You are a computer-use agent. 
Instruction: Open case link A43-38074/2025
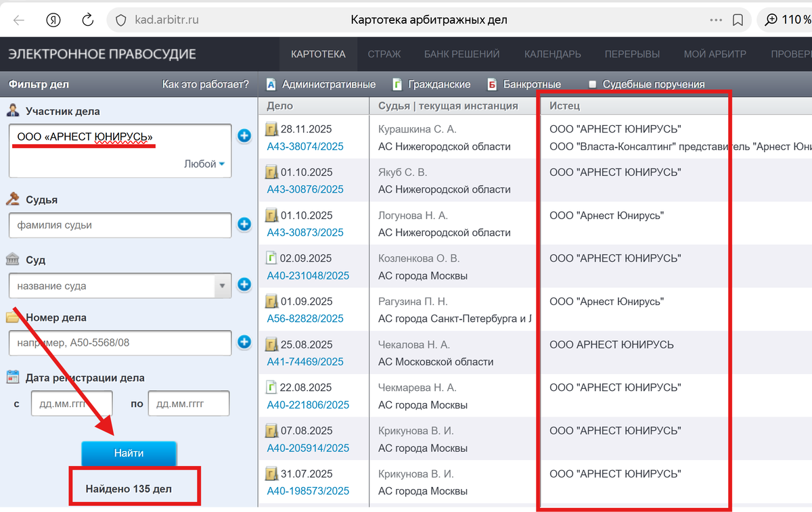point(305,146)
